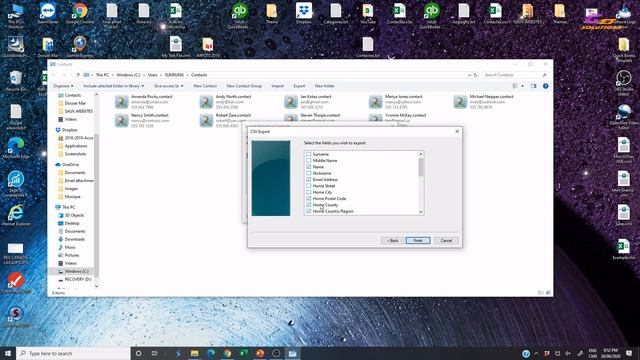Screen dimensions: 640x360
Task: Open the Excel taskbar icon
Action: click(244, 353)
